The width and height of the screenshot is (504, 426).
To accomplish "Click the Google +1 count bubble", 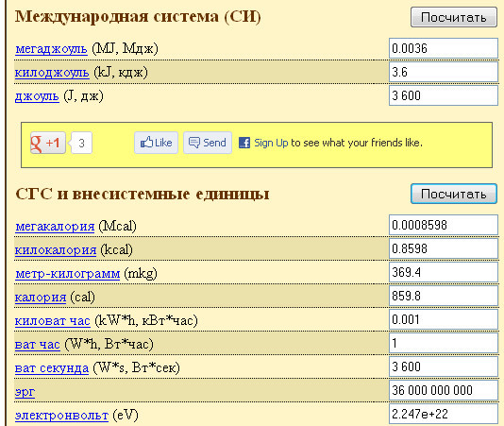I will click(x=81, y=143).
